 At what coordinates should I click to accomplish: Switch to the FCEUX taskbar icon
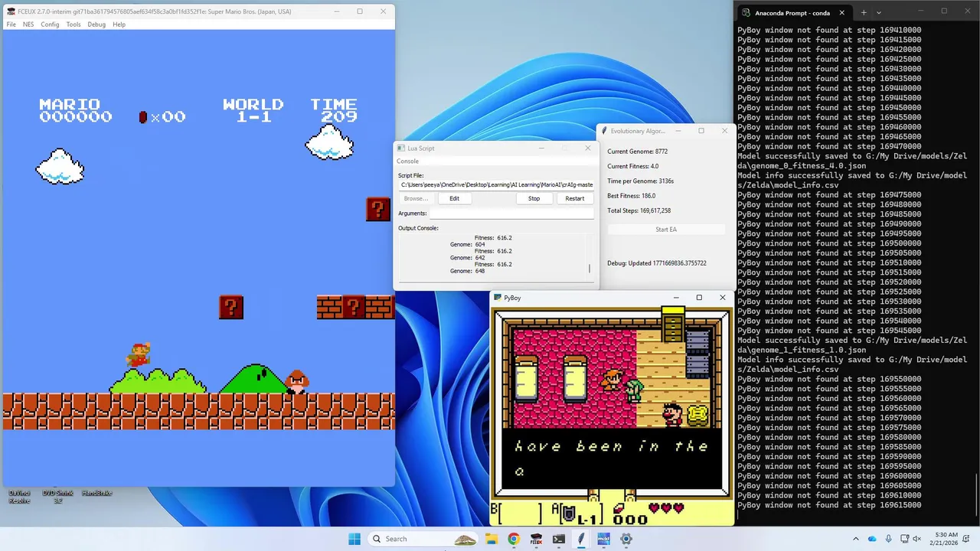pos(536,539)
